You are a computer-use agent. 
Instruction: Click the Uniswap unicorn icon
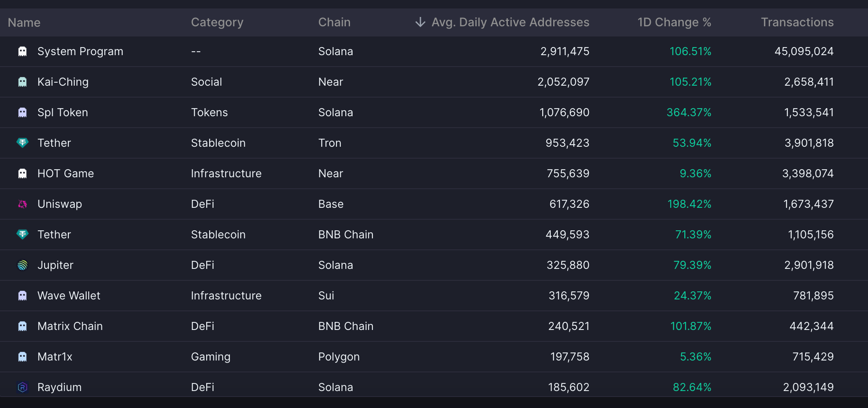[22, 204]
